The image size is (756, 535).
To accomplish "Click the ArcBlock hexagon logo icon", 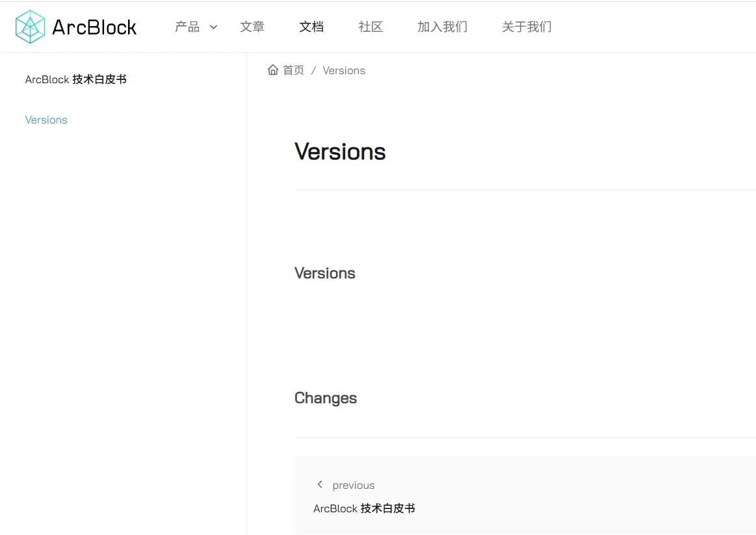I will pyautogui.click(x=30, y=27).
